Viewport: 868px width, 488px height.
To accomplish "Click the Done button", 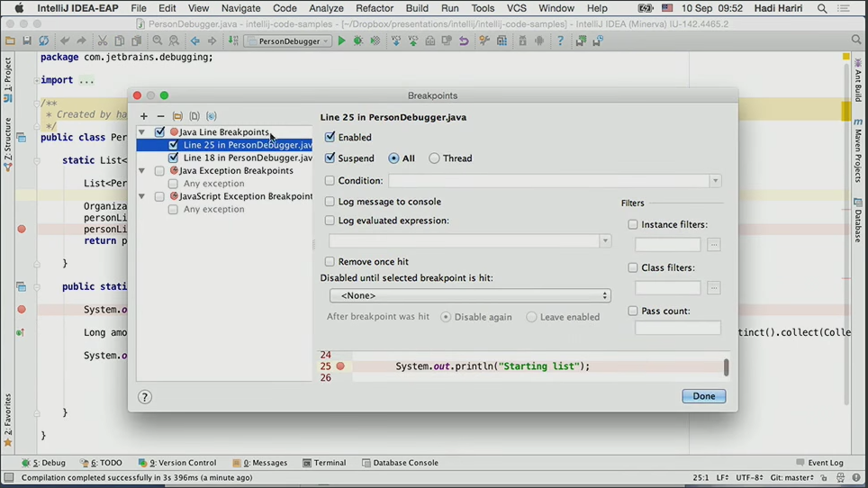I will click(703, 396).
